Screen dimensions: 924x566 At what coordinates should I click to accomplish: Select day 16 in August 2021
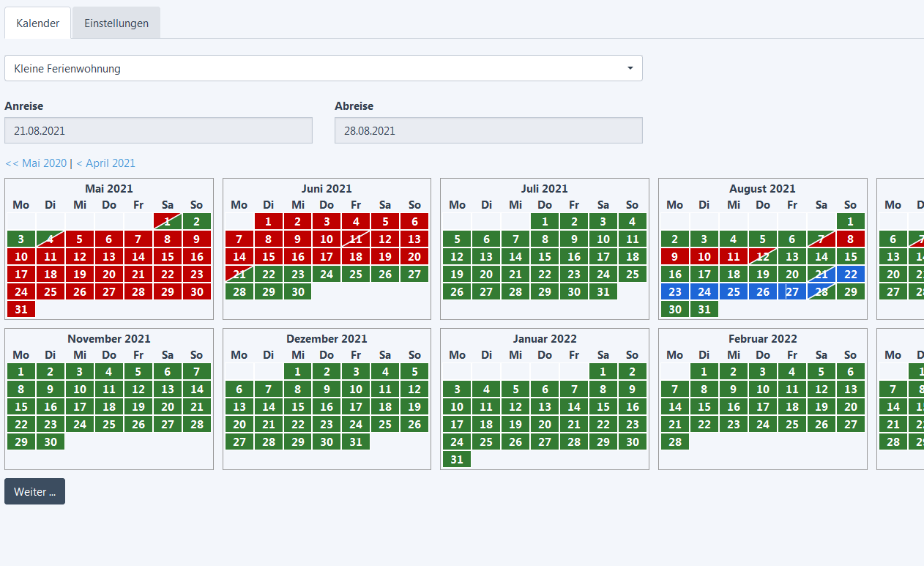(x=675, y=274)
